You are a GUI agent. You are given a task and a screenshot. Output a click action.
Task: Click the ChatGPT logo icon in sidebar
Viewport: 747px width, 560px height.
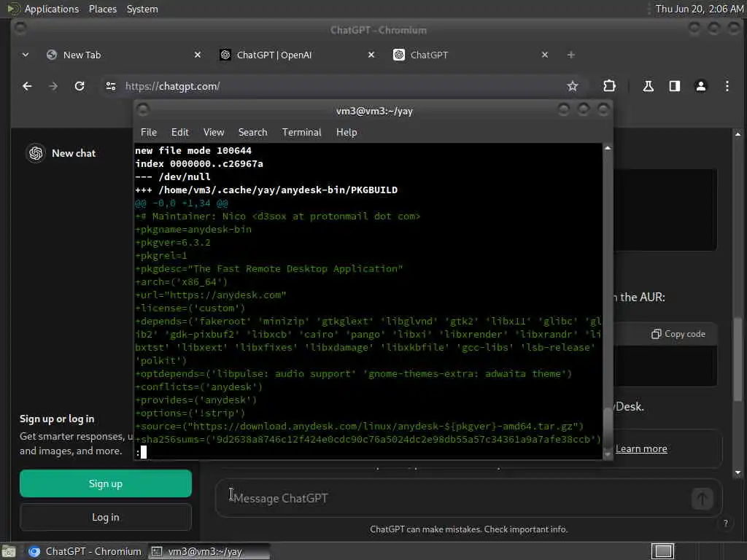pyautogui.click(x=36, y=153)
